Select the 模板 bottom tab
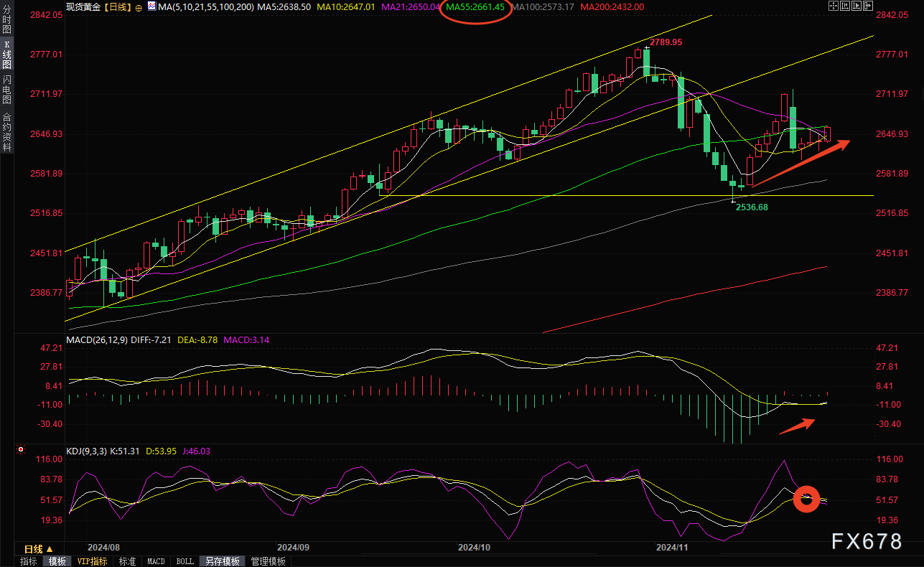Image resolution: width=924 pixels, height=567 pixels. click(56, 561)
